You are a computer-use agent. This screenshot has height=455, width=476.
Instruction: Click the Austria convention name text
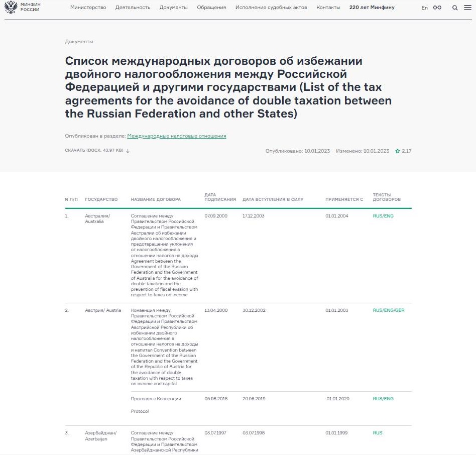pyautogui.click(x=164, y=347)
